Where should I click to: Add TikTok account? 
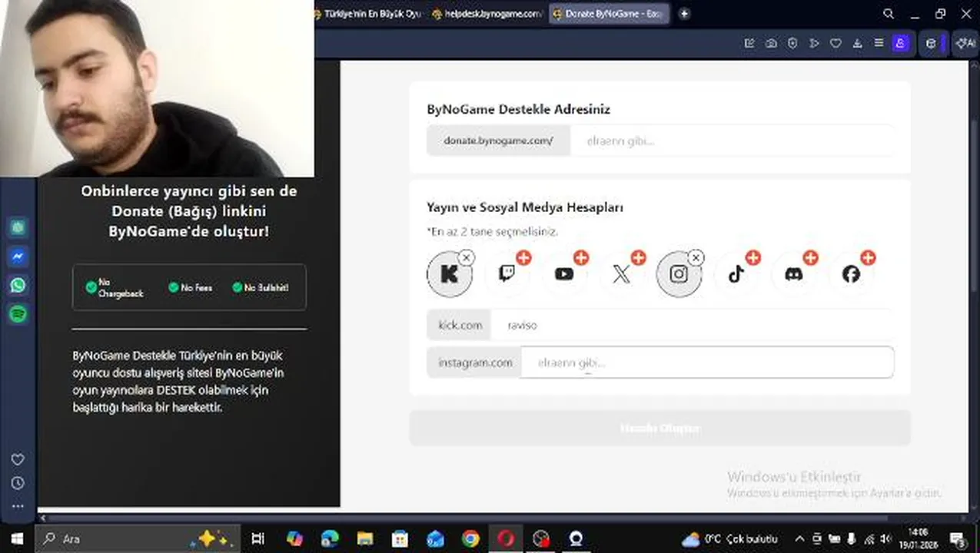(x=753, y=258)
